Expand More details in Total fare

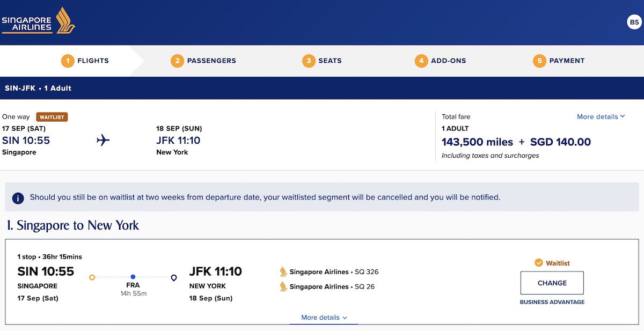(x=601, y=116)
